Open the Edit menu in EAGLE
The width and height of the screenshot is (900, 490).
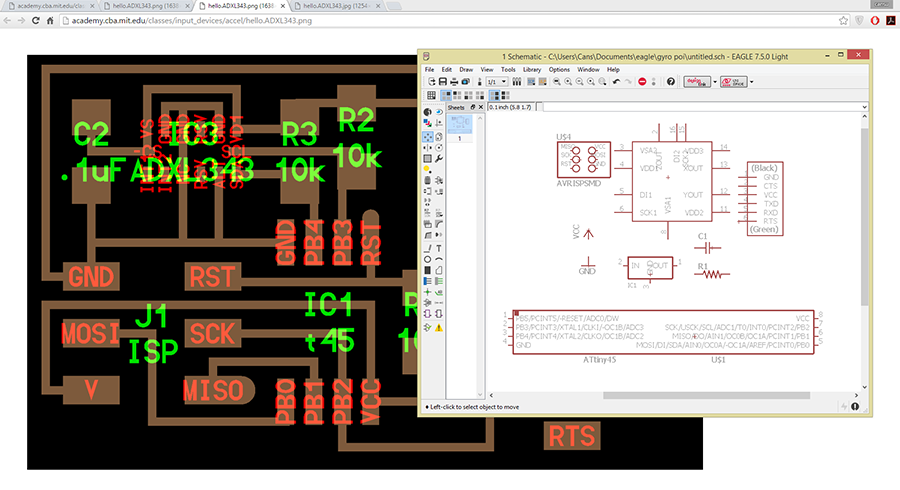(x=447, y=69)
